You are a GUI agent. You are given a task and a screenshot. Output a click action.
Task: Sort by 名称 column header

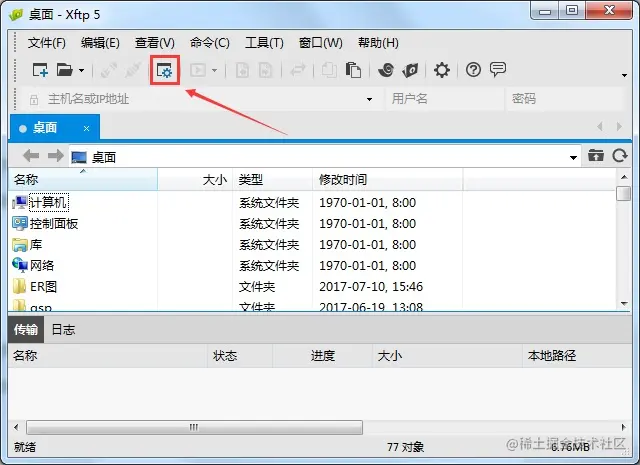click(x=83, y=179)
